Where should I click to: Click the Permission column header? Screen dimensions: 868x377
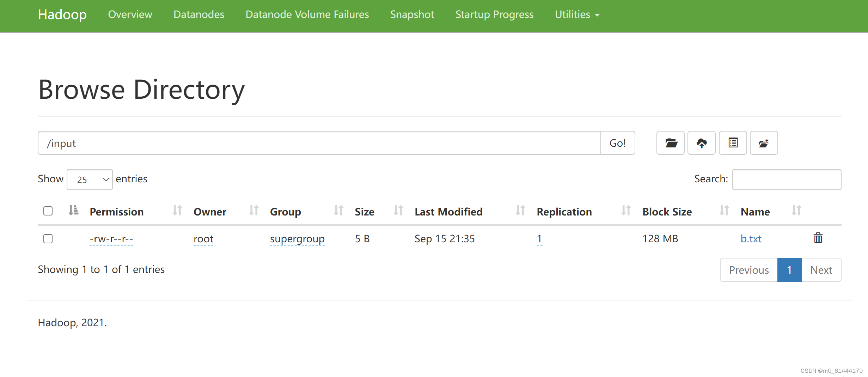117,212
